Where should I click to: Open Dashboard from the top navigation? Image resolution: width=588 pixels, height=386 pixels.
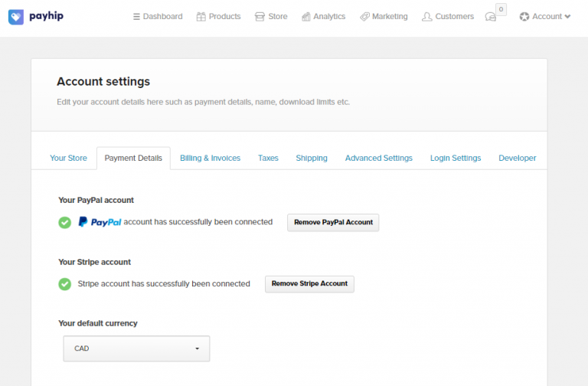[158, 17]
